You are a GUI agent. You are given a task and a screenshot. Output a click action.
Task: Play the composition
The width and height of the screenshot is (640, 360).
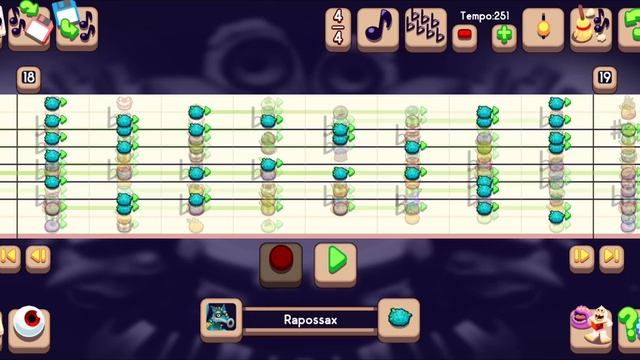336,263
